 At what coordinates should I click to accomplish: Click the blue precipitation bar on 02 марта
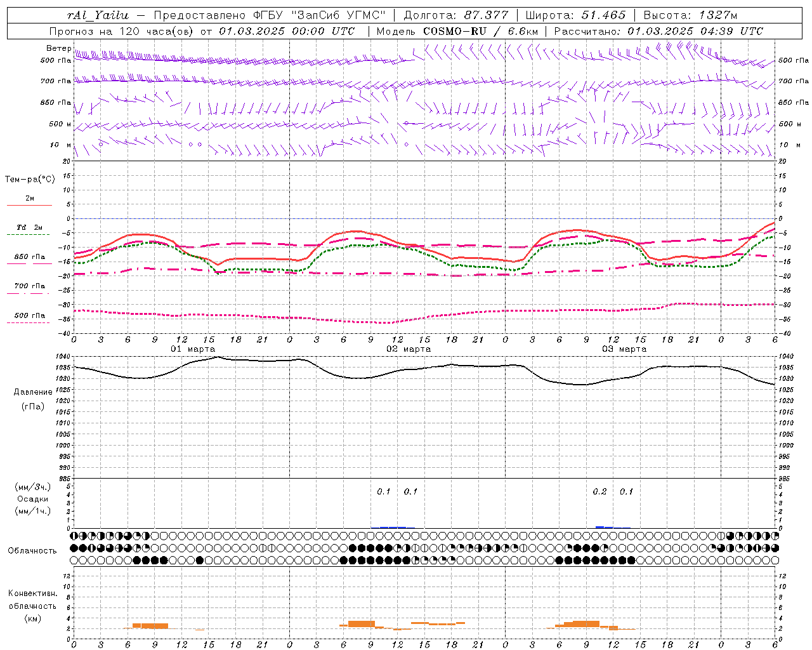pyautogui.click(x=393, y=527)
